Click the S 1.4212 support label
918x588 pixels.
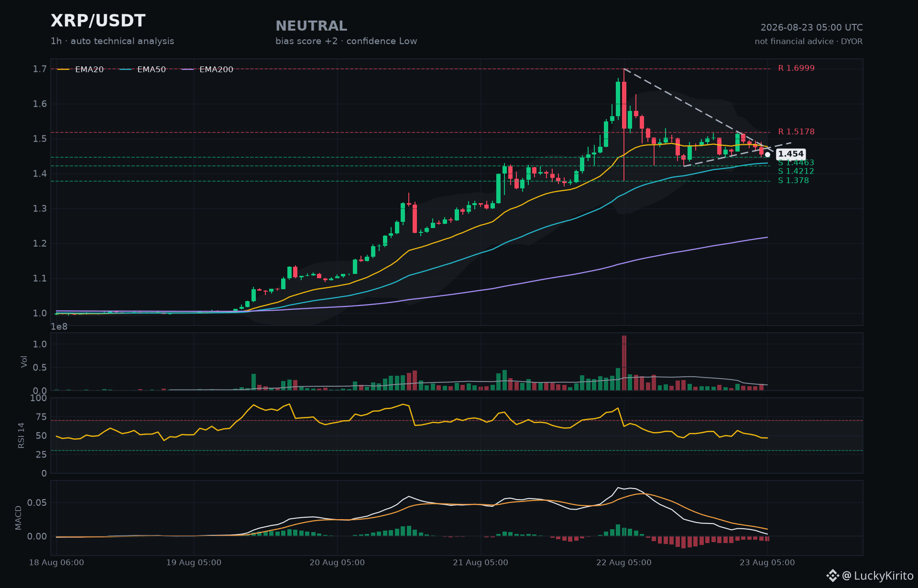(796, 171)
